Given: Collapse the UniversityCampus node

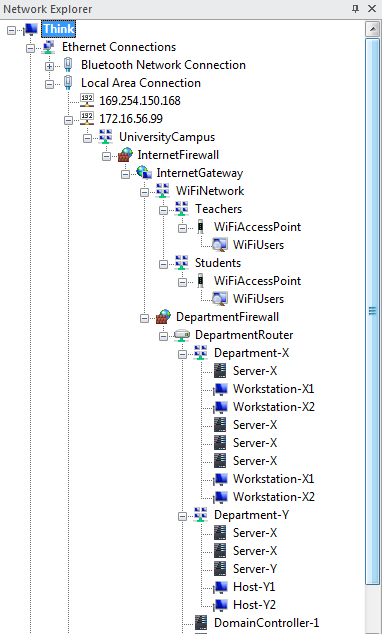Looking at the screenshot, I should (87, 138).
